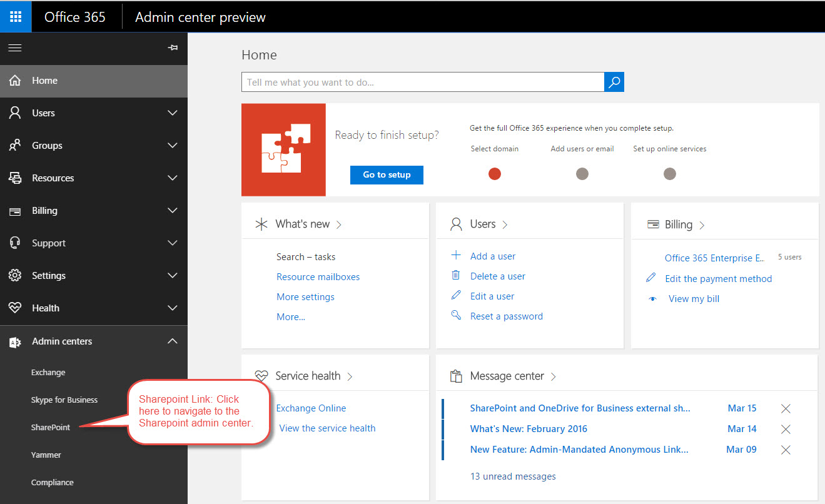This screenshot has width=825, height=504.
Task: Expand the Billing menu chevron
Action: [x=173, y=211]
